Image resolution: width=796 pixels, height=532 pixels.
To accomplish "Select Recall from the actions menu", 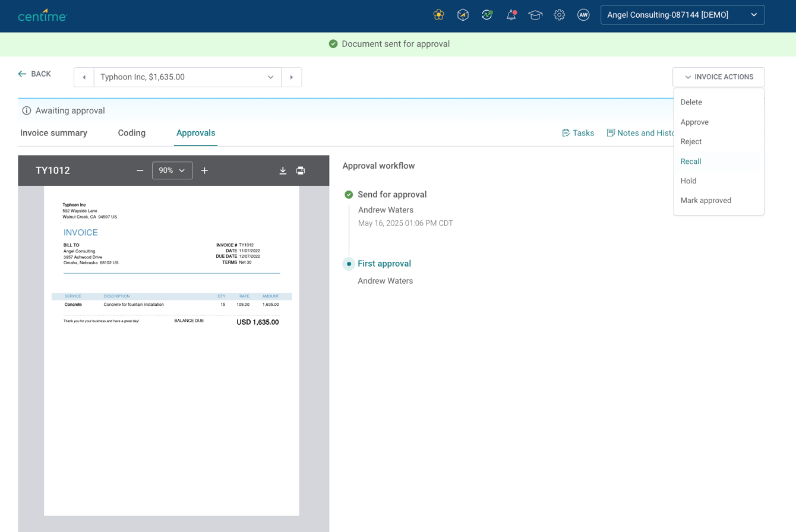I will click(x=690, y=161).
